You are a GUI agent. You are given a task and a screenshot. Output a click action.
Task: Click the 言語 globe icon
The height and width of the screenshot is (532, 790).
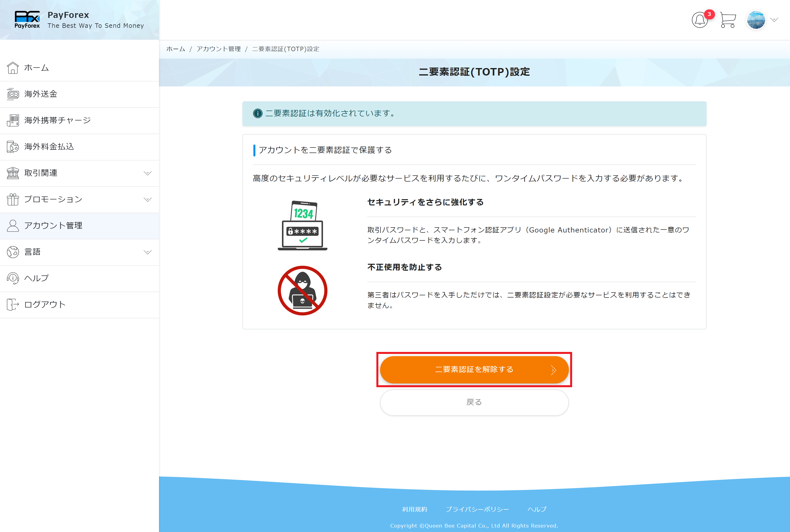pyautogui.click(x=13, y=252)
